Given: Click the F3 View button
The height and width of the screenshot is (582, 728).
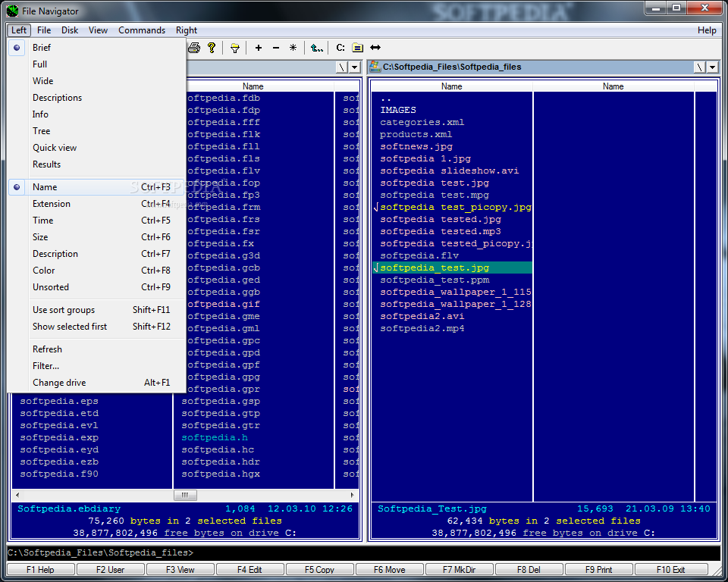Looking at the screenshot, I should pos(180,569).
